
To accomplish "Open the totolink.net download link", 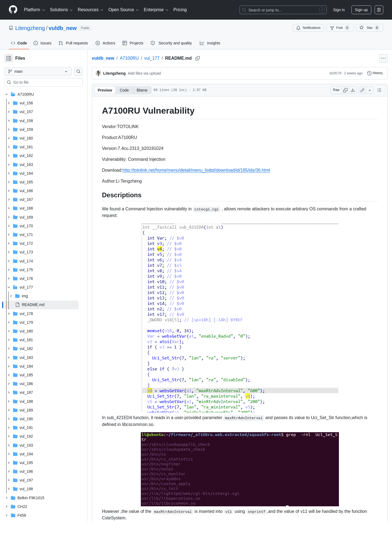I will (x=196, y=170).
